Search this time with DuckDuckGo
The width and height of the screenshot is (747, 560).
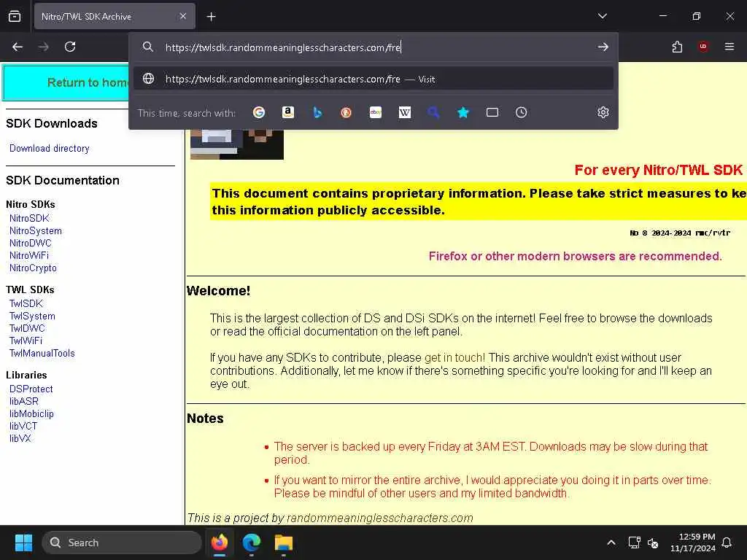[x=347, y=112]
